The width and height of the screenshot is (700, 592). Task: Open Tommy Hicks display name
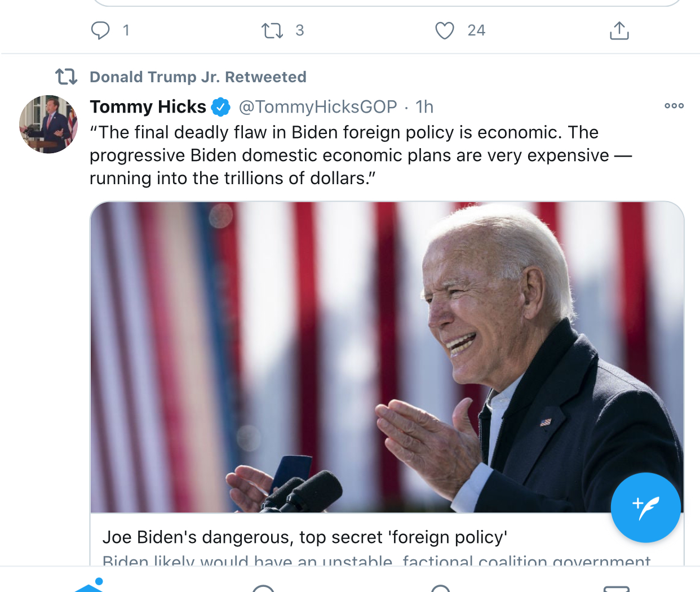click(148, 106)
